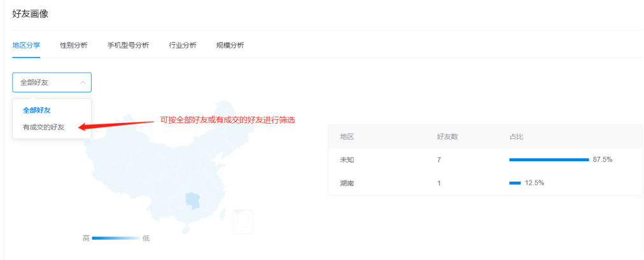Screen dimensions: 644x260
Task: Click the 12.5% progress bar for 湖南
Action: 515,183
